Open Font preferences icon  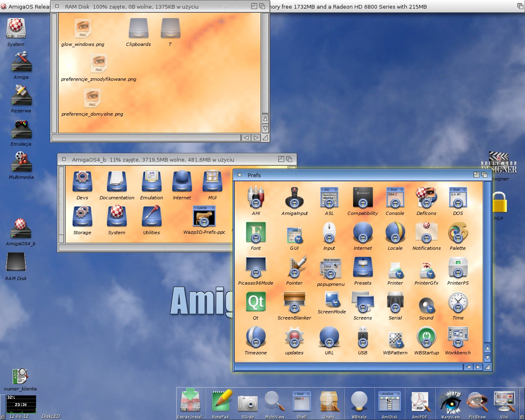click(256, 233)
